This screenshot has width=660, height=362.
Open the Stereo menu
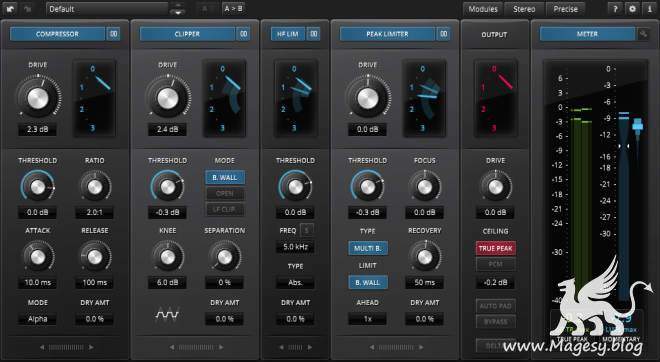524,9
